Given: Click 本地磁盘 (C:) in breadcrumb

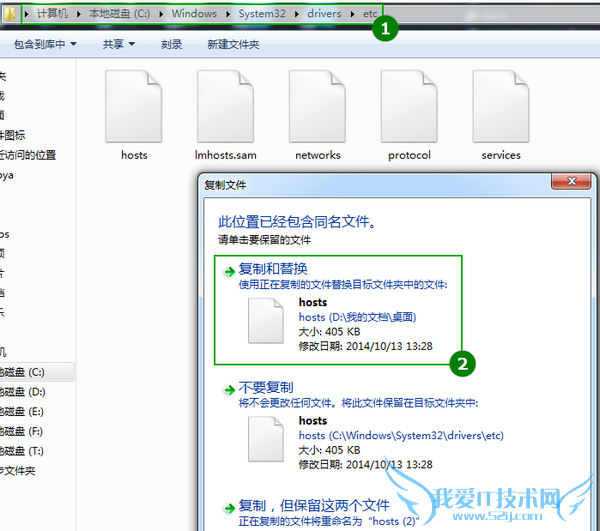Looking at the screenshot, I should 119,14.
